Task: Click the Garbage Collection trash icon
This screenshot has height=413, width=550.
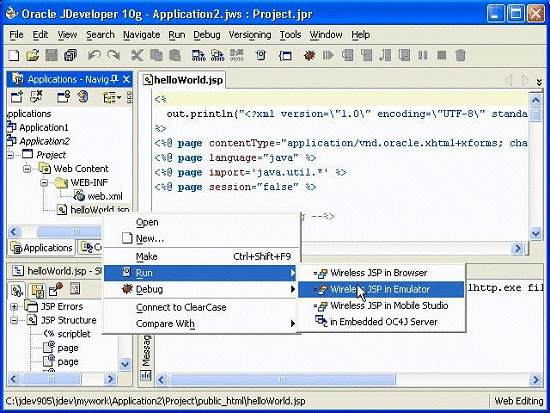Action: point(461,55)
